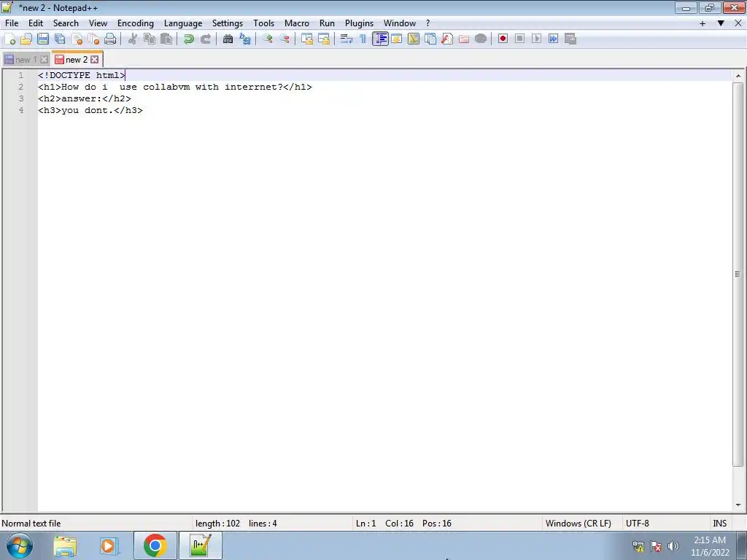Save the file with the Save icon
Screen dimensions: 747x560
tap(43, 39)
